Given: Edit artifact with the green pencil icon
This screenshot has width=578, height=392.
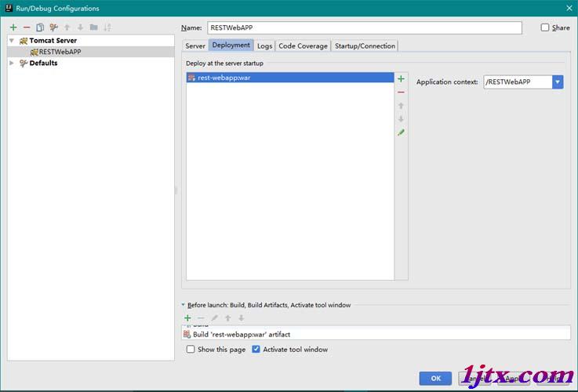Looking at the screenshot, I should tap(401, 132).
